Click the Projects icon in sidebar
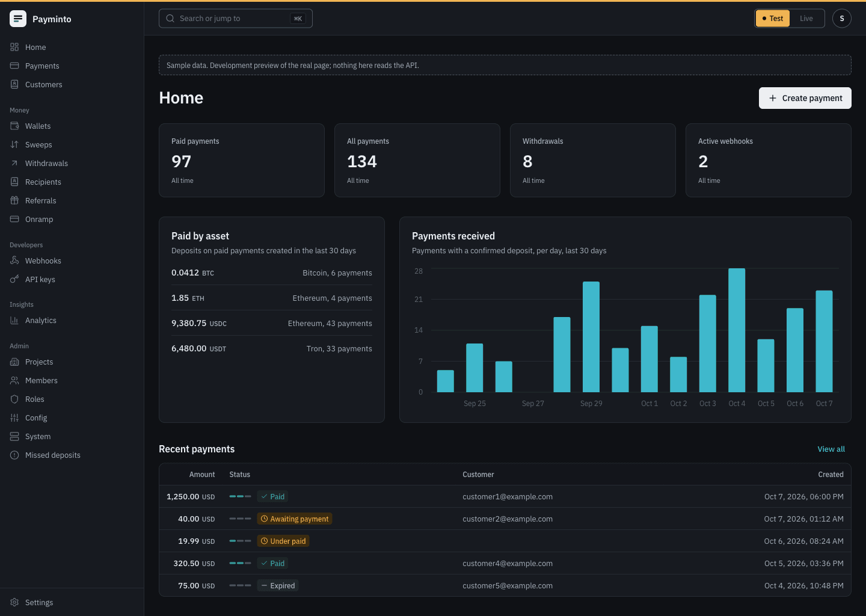 (x=14, y=362)
